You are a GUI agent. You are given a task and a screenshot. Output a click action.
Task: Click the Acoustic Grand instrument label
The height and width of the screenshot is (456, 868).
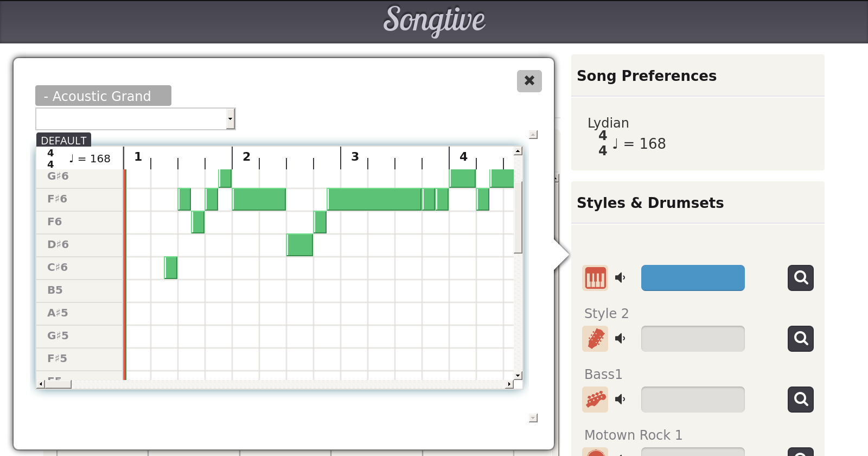click(103, 96)
